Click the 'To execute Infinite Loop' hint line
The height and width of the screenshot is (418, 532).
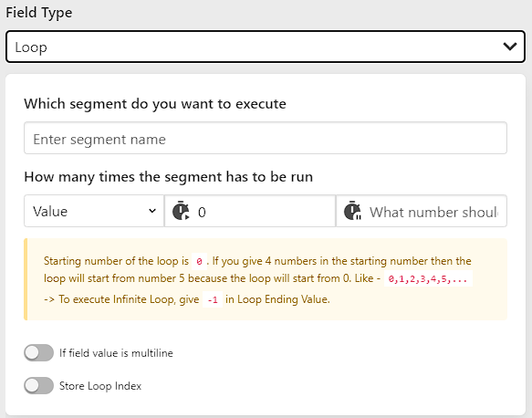click(187, 299)
